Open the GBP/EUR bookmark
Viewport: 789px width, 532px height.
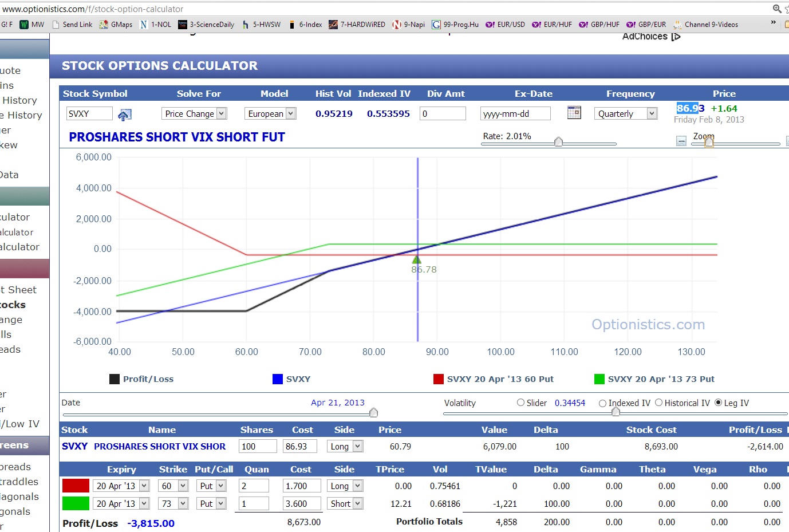tap(646, 24)
